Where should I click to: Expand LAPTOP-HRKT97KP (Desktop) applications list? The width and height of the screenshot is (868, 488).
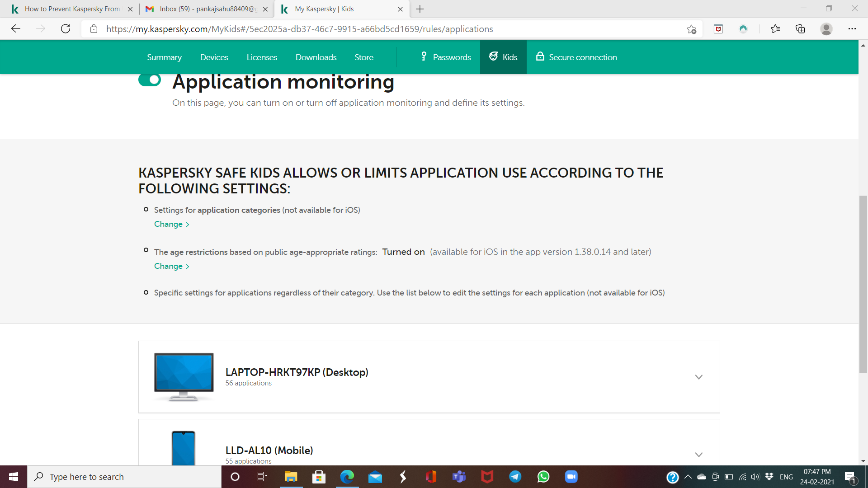tap(698, 377)
